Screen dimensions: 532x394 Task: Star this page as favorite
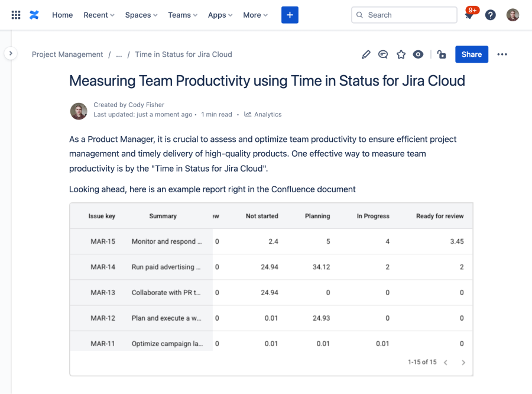[401, 54]
